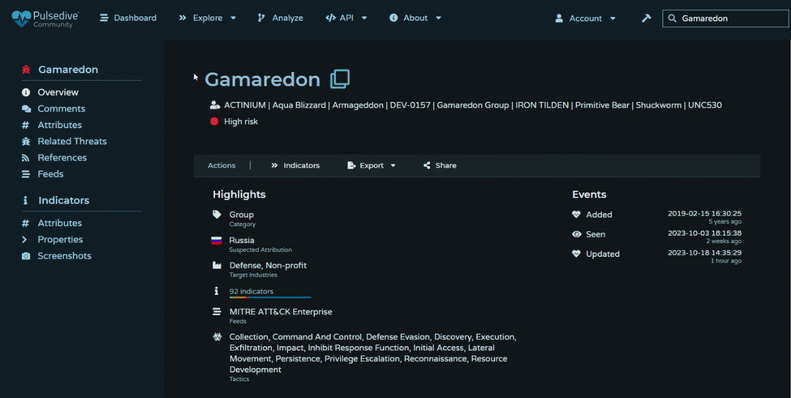The image size is (791, 398).
Task: Open Related Threats in sidebar
Action: 72,141
